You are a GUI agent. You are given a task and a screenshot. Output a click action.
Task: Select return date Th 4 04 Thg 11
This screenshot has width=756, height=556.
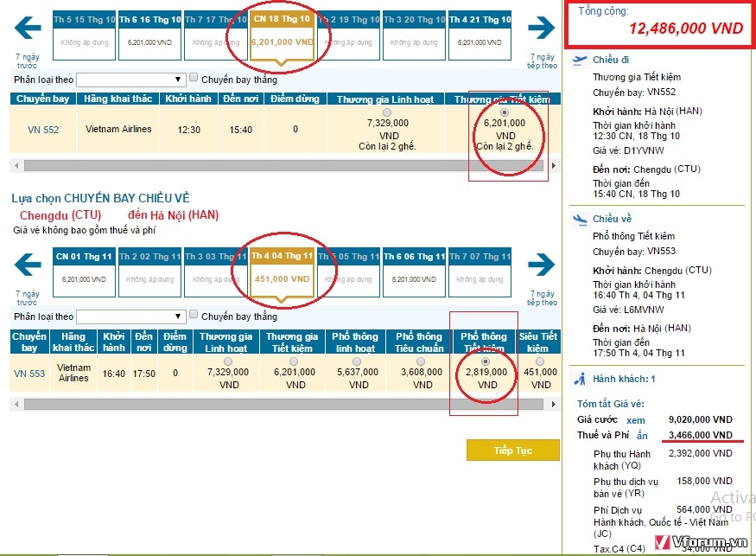click(x=282, y=273)
